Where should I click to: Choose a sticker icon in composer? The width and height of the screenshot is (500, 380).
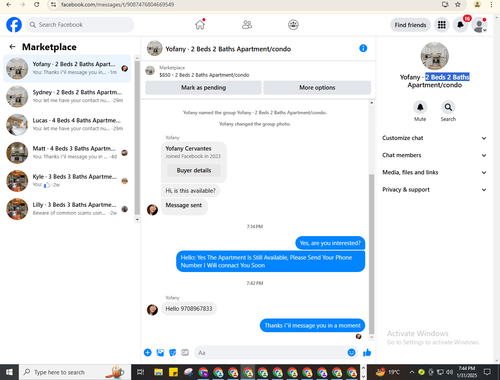pos(173,352)
